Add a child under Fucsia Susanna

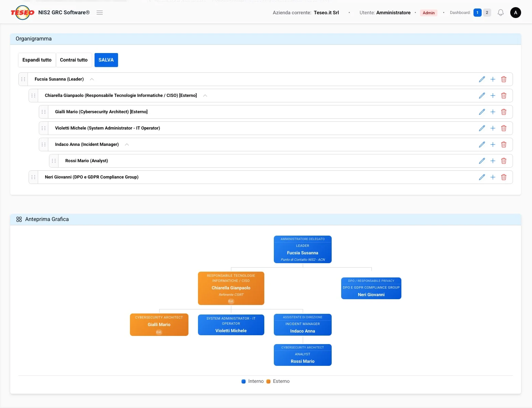(x=493, y=79)
